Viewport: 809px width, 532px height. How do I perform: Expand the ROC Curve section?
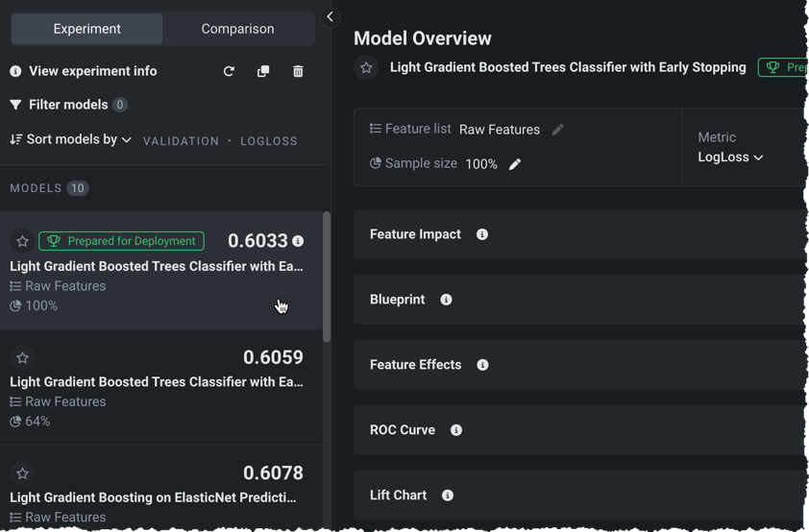(x=403, y=430)
